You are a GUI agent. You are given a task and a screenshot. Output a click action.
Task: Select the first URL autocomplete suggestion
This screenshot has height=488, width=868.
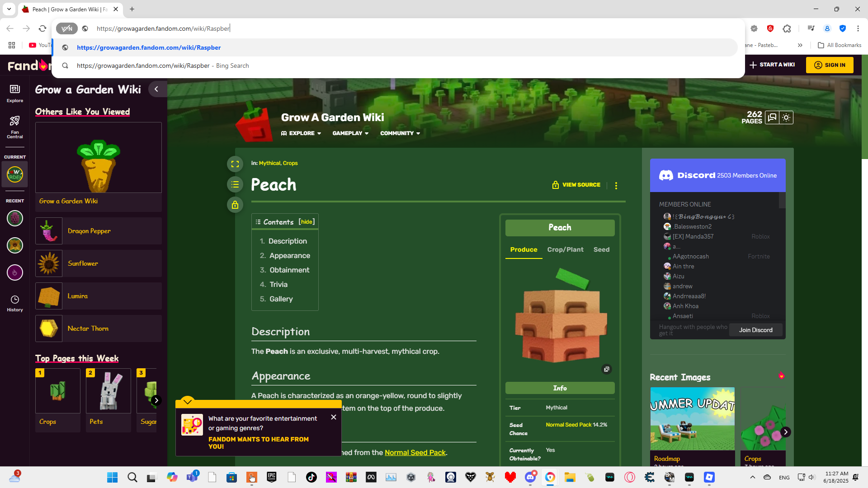(x=395, y=47)
